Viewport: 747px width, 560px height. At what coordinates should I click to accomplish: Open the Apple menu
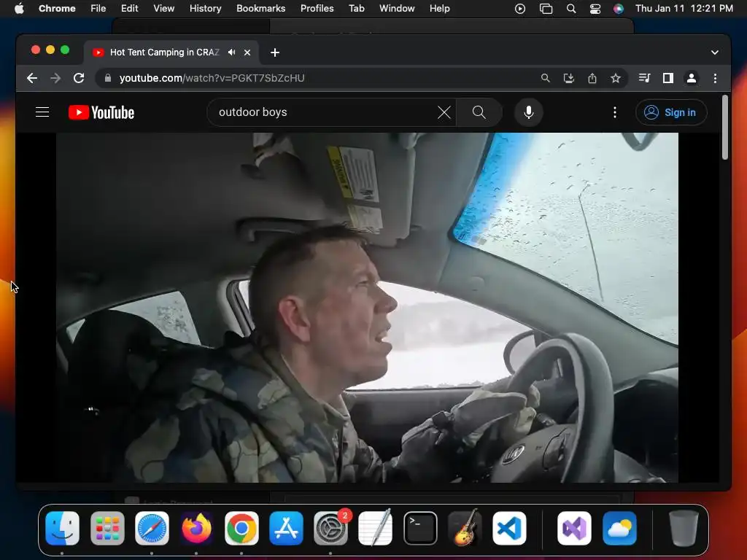pyautogui.click(x=19, y=9)
